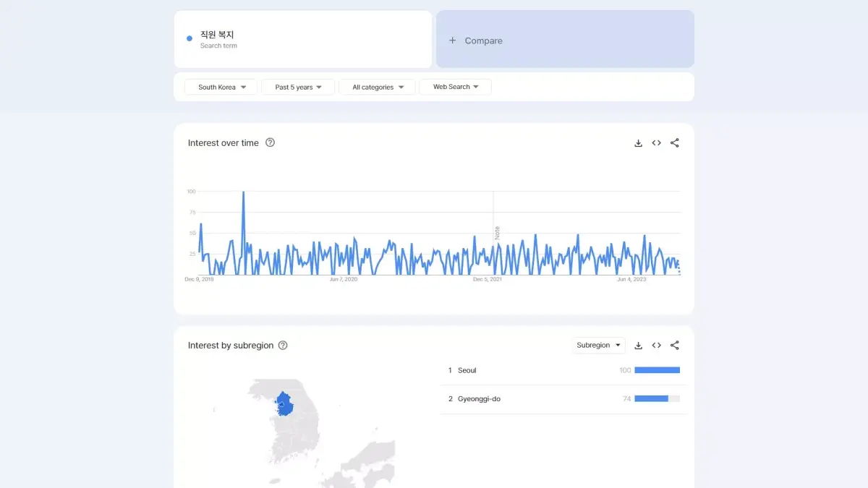Image resolution: width=868 pixels, height=488 pixels.
Task: Click the Jun 7, 2020 axis label
Action: (x=344, y=279)
